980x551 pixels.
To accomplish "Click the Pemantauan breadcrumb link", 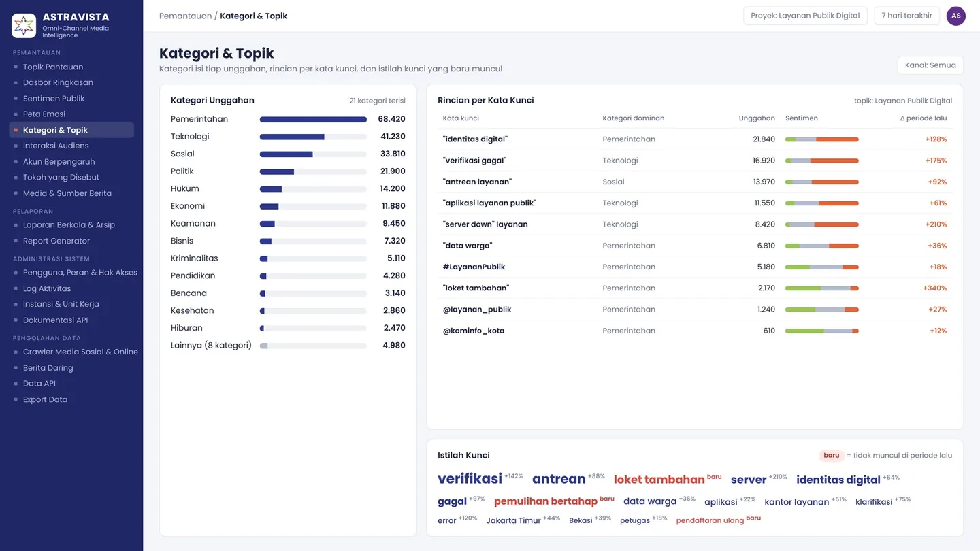I will tap(185, 16).
